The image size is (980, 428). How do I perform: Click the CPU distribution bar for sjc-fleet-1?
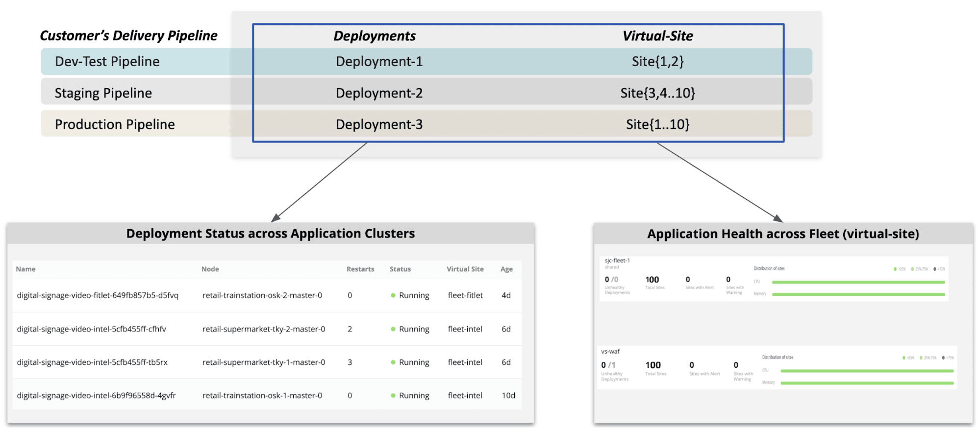(858, 282)
